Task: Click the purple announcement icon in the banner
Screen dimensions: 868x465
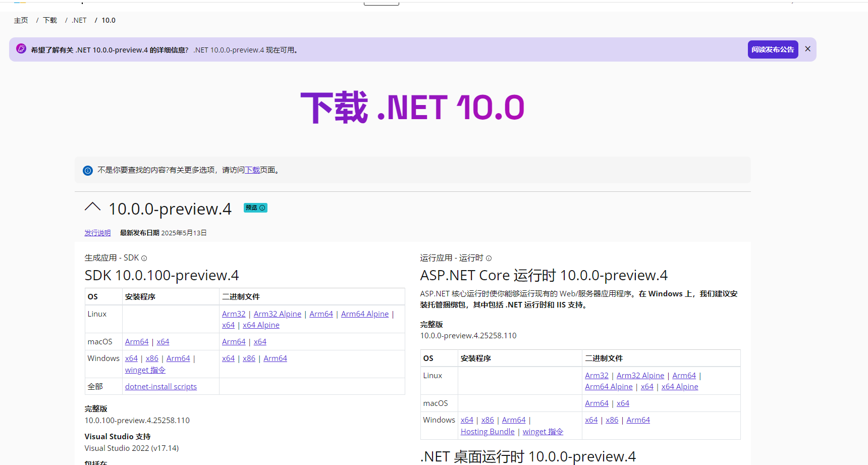Action: click(x=21, y=49)
